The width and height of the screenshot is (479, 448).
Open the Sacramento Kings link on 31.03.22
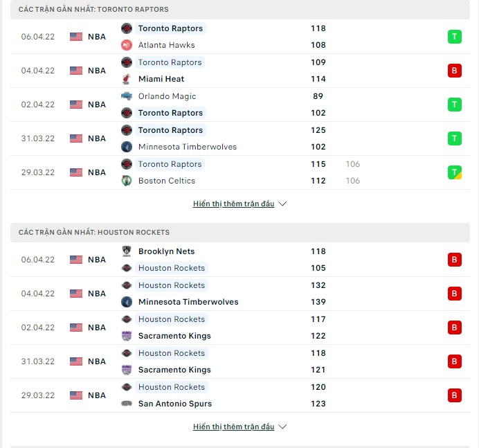(x=174, y=370)
